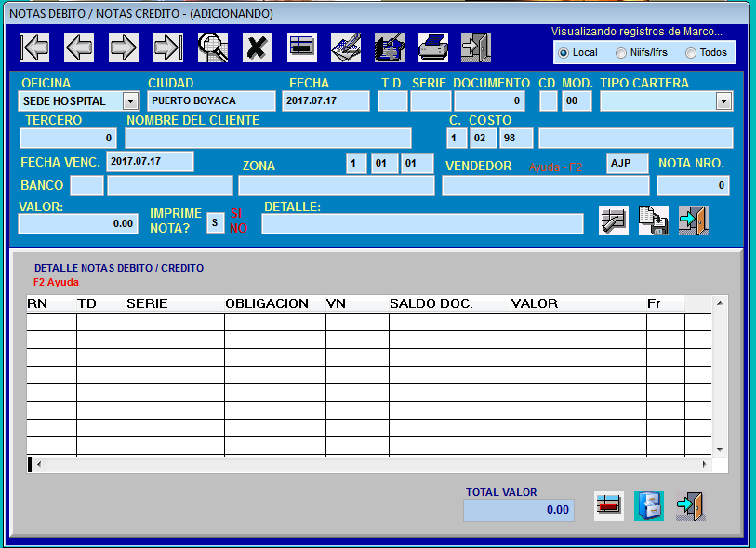Click the CIUDAD field showing PUERTO BOYACA

212,100
